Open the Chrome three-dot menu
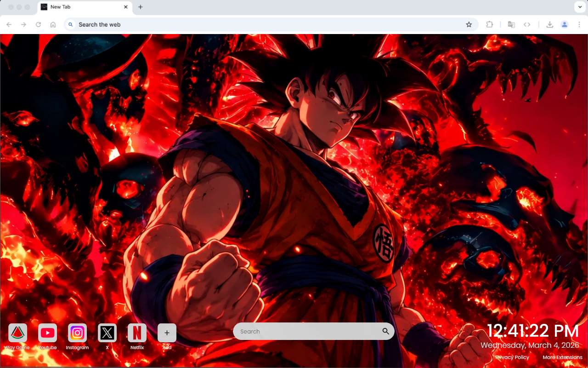Viewport: 588px width, 368px height. click(579, 24)
